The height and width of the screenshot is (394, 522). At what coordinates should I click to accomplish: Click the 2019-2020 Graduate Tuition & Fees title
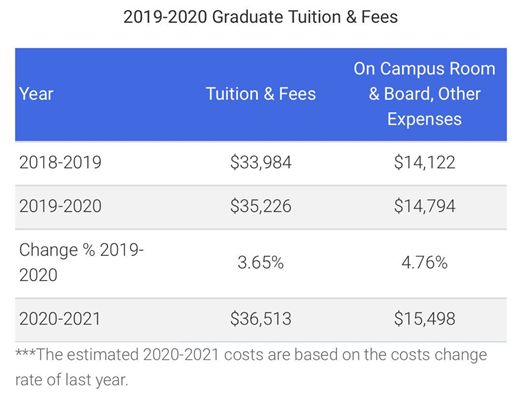tap(261, 17)
